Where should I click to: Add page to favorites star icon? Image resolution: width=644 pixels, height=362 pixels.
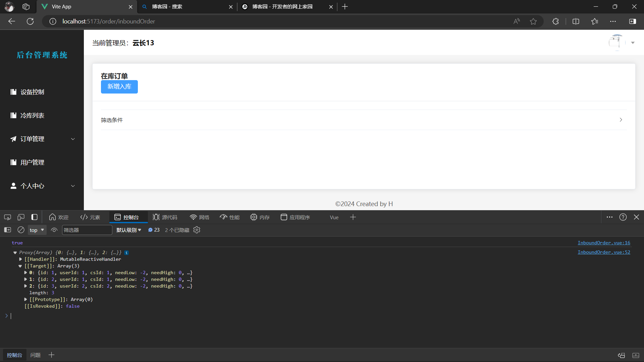tap(533, 21)
